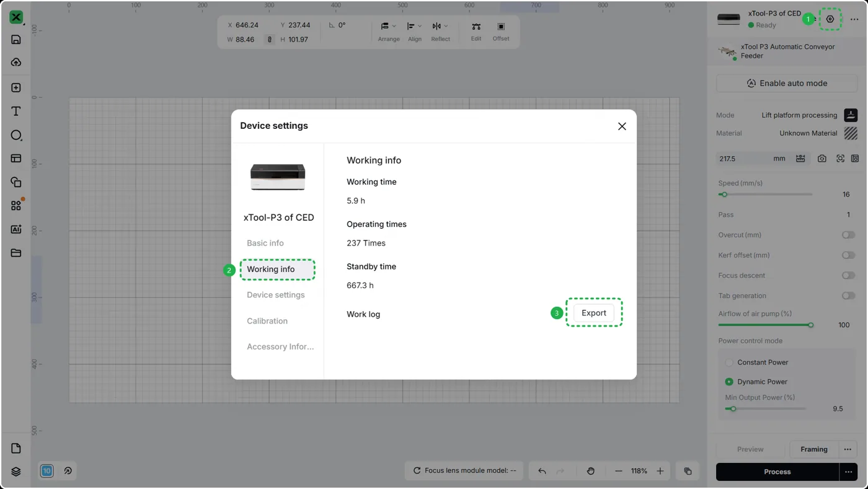Click the add image plus icon
This screenshot has width=868, height=489.
pos(16,88)
